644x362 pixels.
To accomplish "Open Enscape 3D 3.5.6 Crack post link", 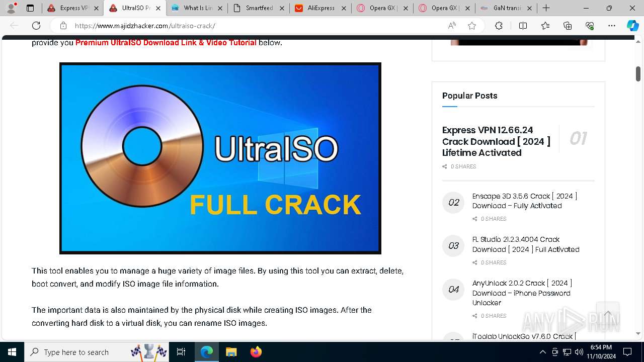I will (525, 201).
